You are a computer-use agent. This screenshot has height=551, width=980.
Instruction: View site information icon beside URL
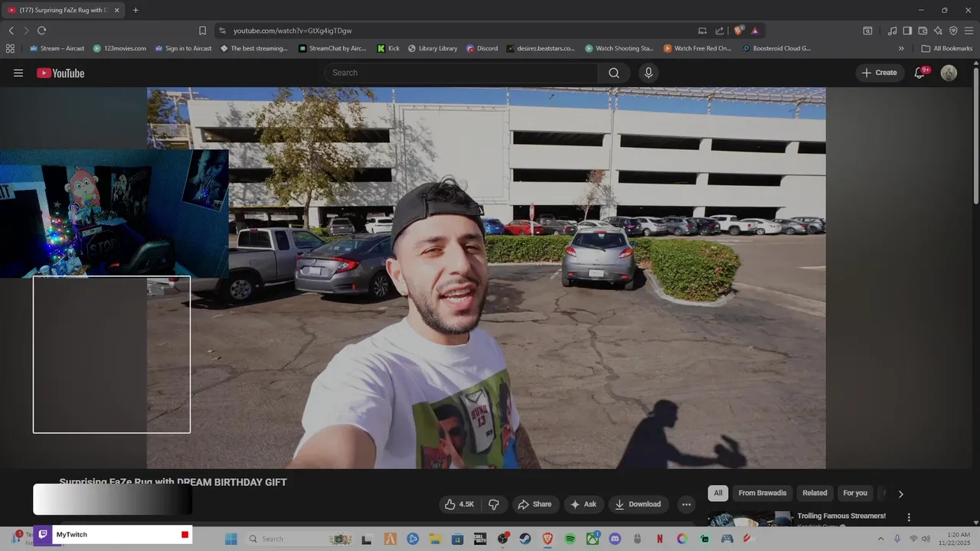coord(222,31)
